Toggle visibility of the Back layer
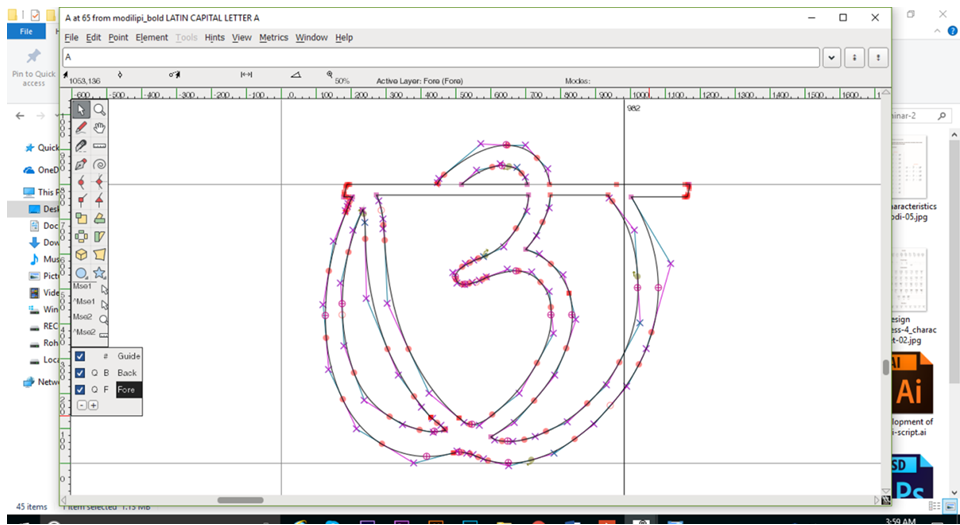Screen dimensions: 960x525 pyautogui.click(x=80, y=373)
